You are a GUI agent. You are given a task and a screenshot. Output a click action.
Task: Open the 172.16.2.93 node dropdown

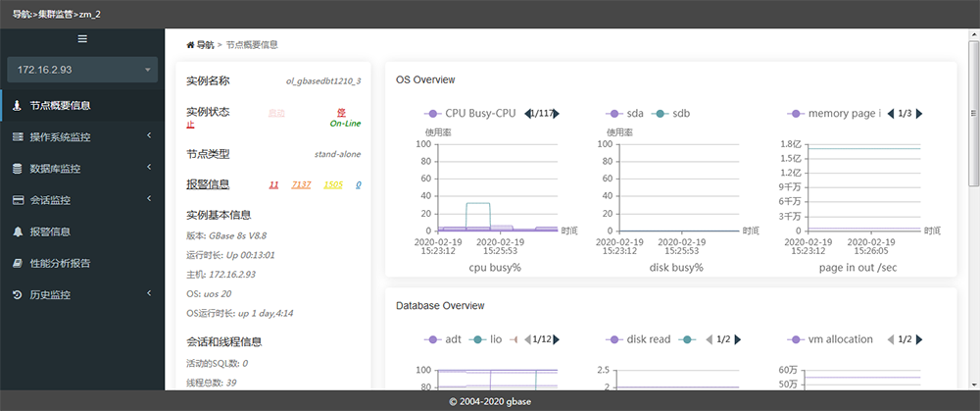[82, 70]
